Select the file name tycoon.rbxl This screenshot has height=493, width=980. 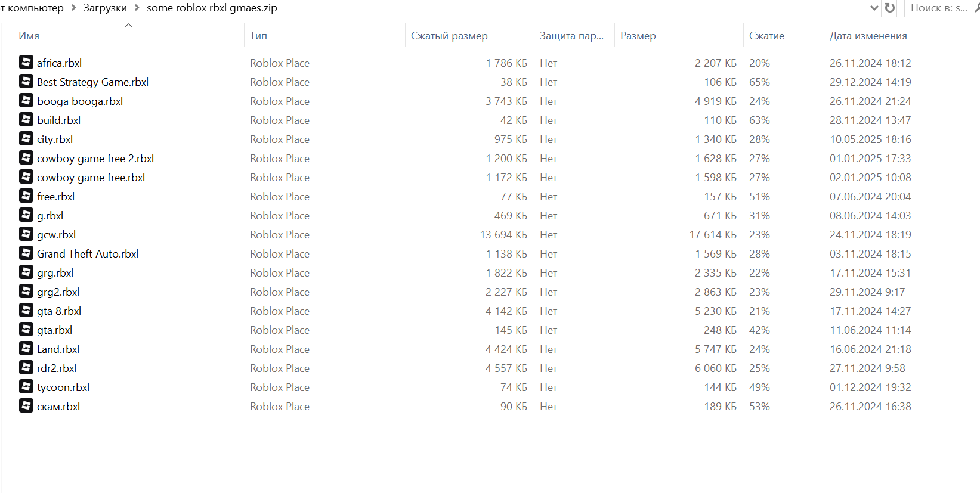pos(63,387)
